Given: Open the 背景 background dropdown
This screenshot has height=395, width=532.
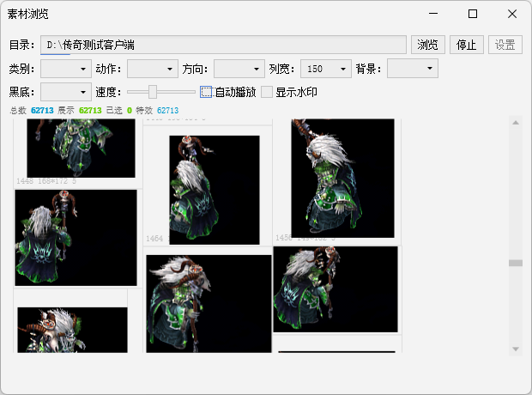Looking at the screenshot, I should click(x=413, y=69).
